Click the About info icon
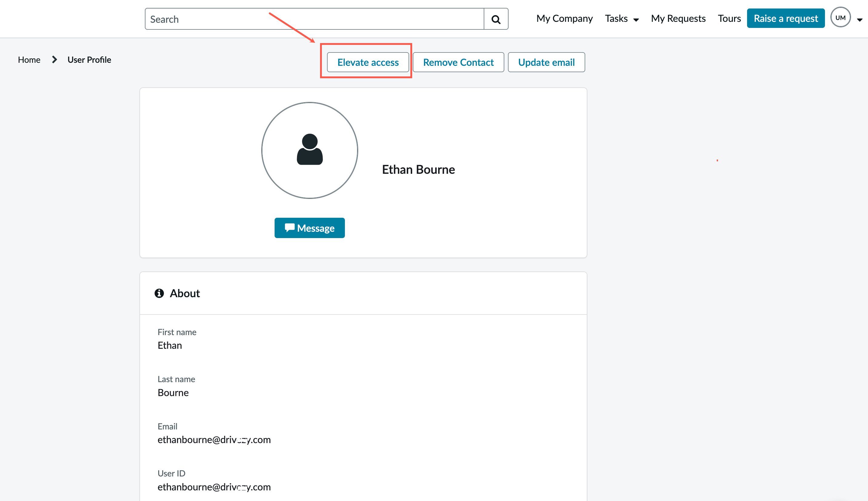Image resolution: width=868 pixels, height=501 pixels. click(159, 293)
